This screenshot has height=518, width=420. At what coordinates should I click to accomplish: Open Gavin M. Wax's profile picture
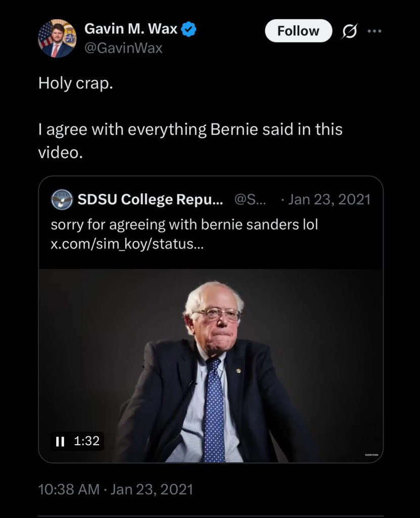click(57, 38)
